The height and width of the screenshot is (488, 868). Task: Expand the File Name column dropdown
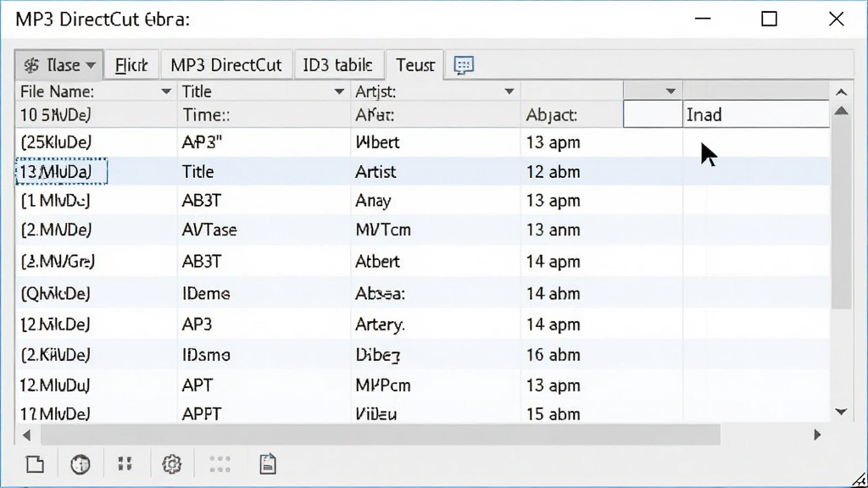165,91
